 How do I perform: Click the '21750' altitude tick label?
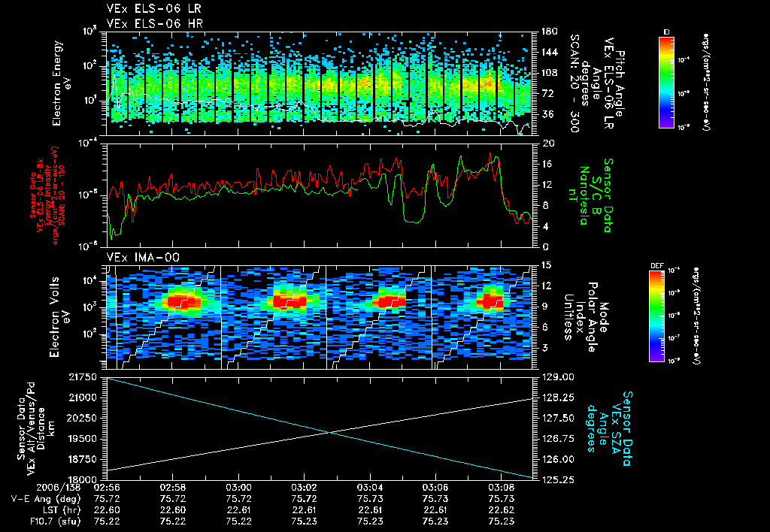[83, 377]
